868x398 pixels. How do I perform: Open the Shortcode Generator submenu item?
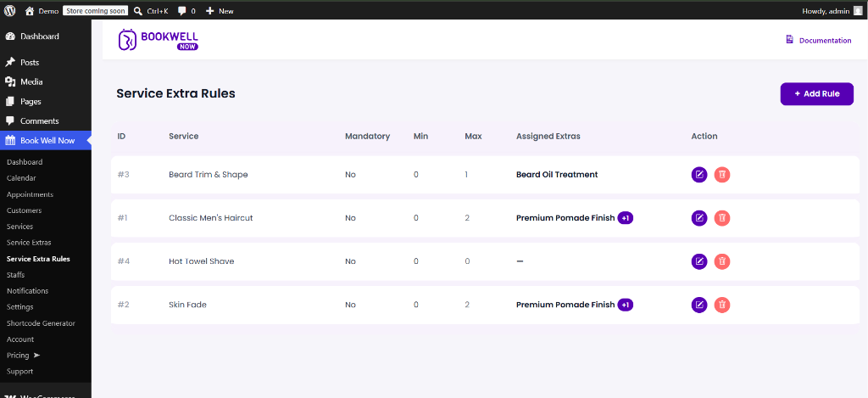[41, 323]
